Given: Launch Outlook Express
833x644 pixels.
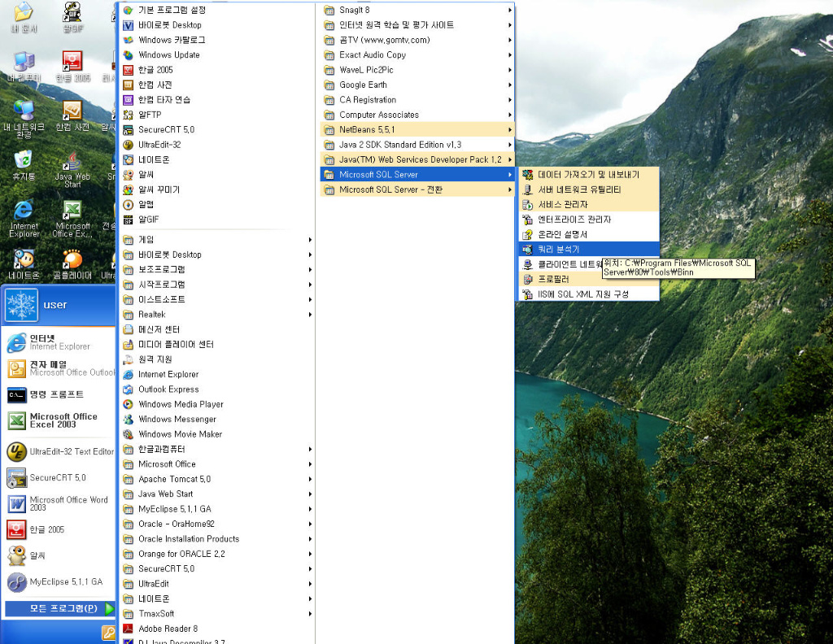Looking at the screenshot, I should coord(216,389).
